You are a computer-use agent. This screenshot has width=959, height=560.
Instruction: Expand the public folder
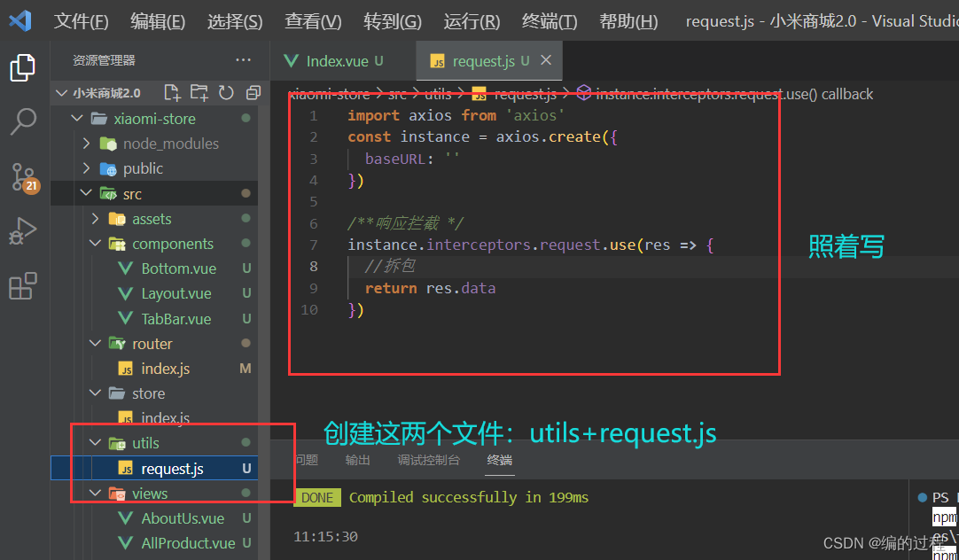coord(86,168)
